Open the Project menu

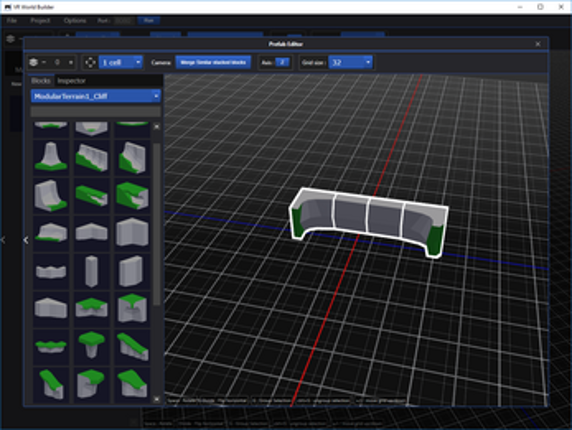click(x=40, y=20)
